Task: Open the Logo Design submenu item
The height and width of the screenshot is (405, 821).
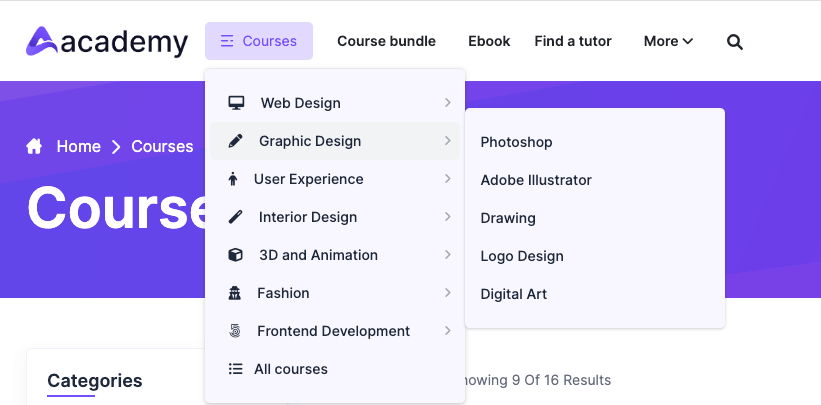Action: pyautogui.click(x=522, y=256)
